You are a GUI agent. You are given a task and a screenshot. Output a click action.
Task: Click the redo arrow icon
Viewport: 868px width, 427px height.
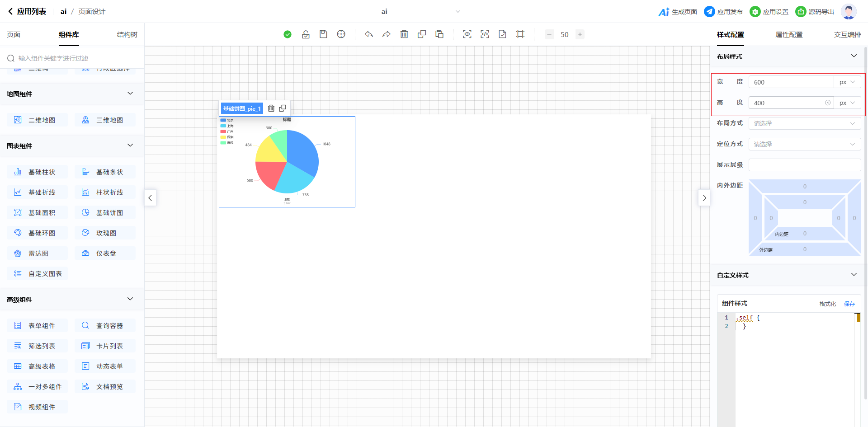click(387, 34)
